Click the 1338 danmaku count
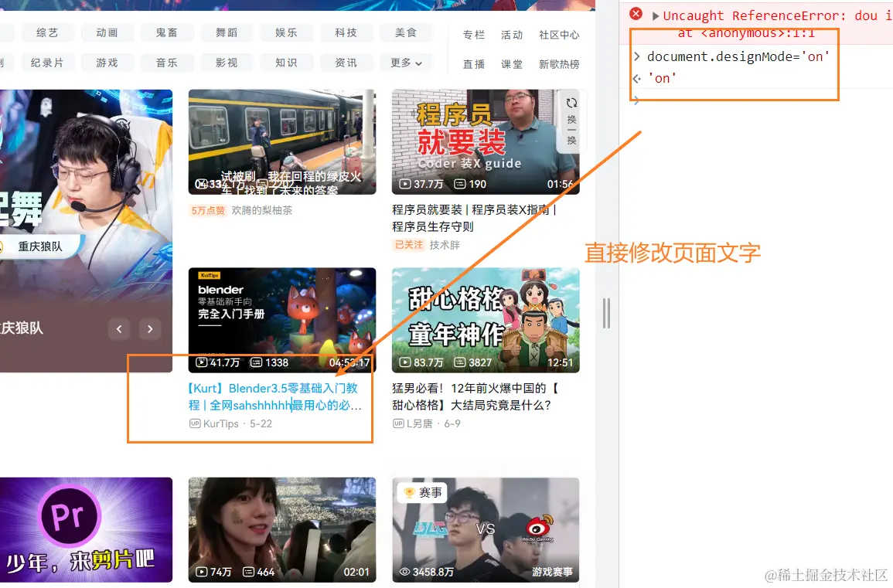This screenshot has height=588, width=893. 270,362
